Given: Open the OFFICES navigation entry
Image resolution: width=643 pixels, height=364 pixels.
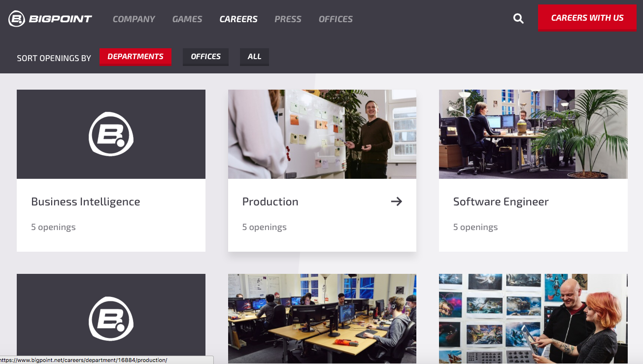Looking at the screenshot, I should point(336,19).
